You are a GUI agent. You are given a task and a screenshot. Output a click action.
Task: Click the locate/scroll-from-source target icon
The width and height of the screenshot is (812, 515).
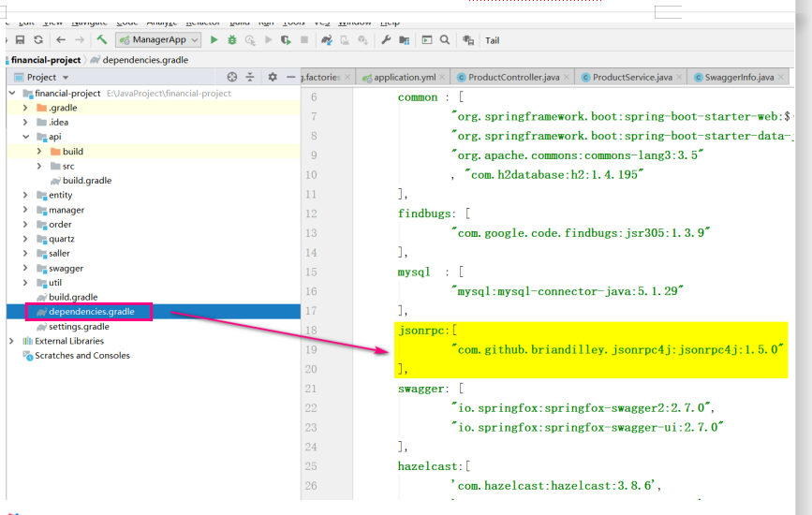232,77
